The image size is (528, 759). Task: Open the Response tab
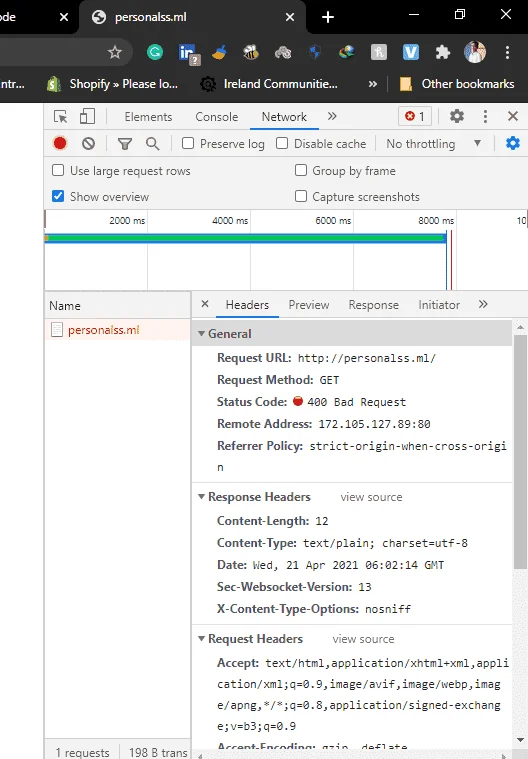click(x=374, y=305)
